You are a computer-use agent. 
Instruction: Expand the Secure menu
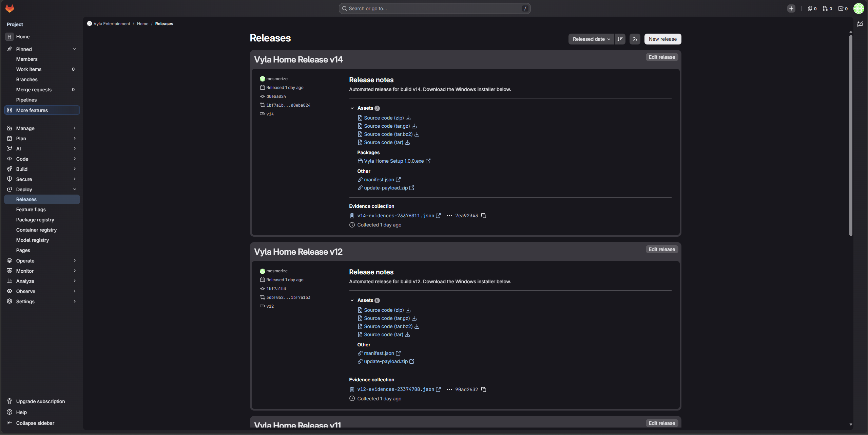pos(42,179)
